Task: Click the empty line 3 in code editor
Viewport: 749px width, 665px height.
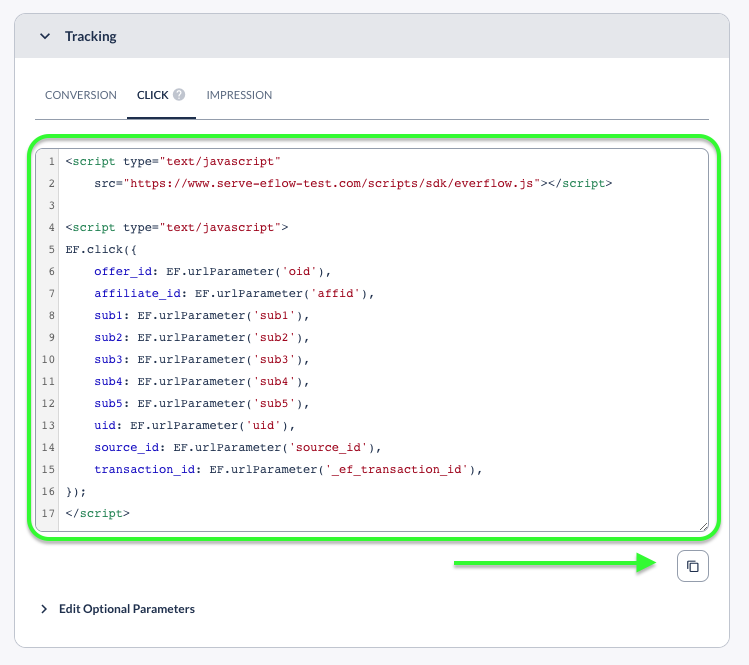Action: [383, 205]
